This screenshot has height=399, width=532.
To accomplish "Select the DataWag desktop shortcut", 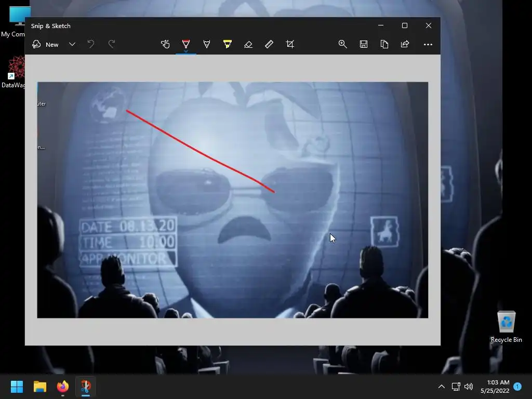I will [13, 72].
